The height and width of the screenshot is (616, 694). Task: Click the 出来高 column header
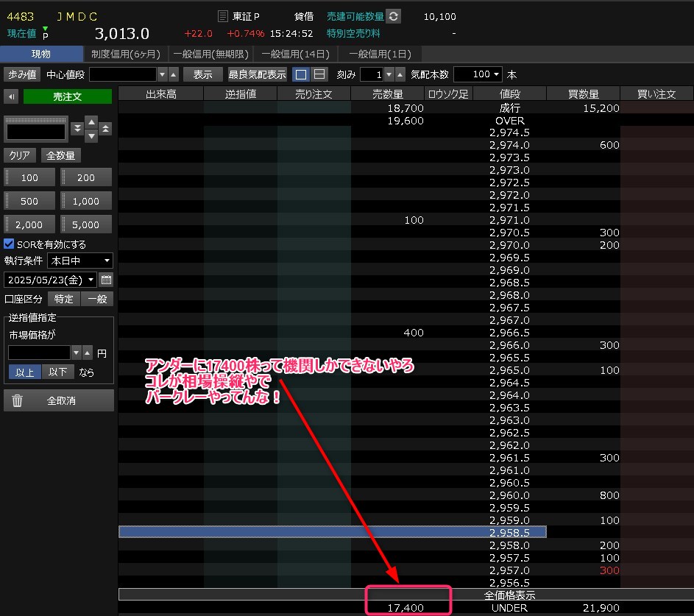161,93
